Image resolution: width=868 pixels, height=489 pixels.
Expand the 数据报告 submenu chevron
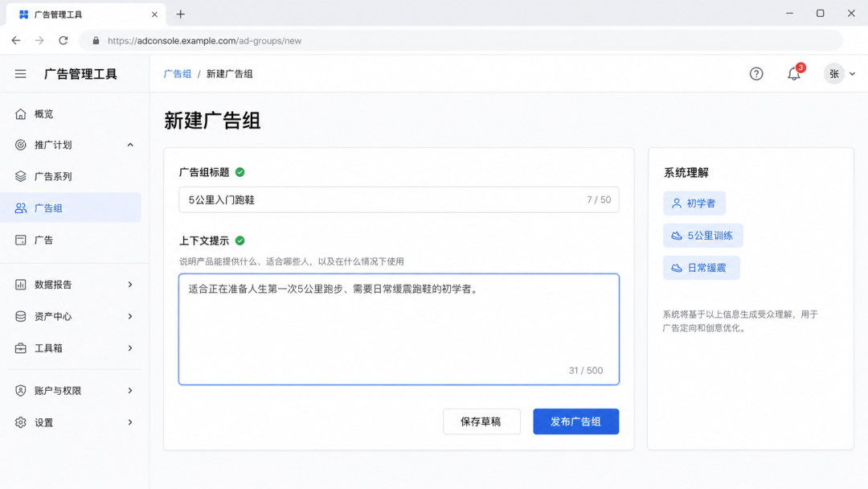pos(130,284)
